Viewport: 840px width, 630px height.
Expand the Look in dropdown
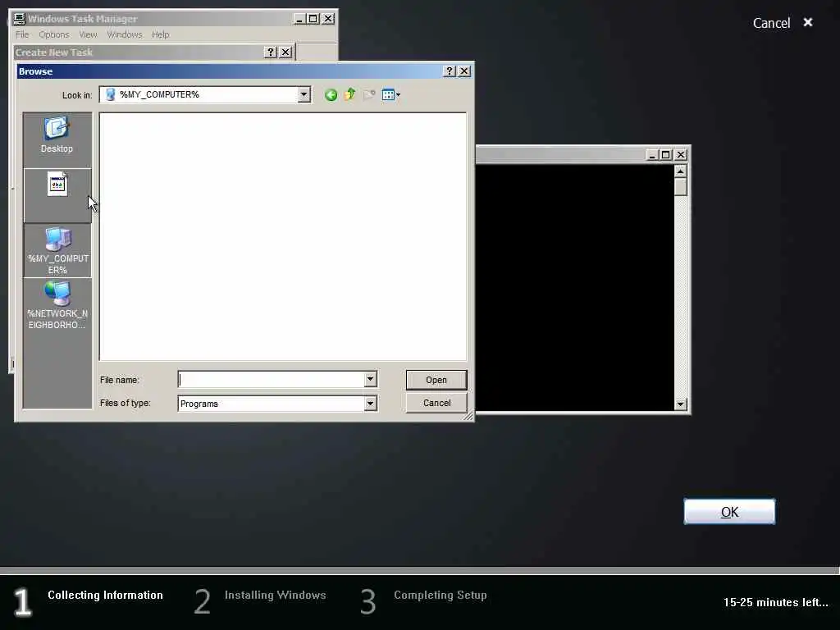click(304, 95)
